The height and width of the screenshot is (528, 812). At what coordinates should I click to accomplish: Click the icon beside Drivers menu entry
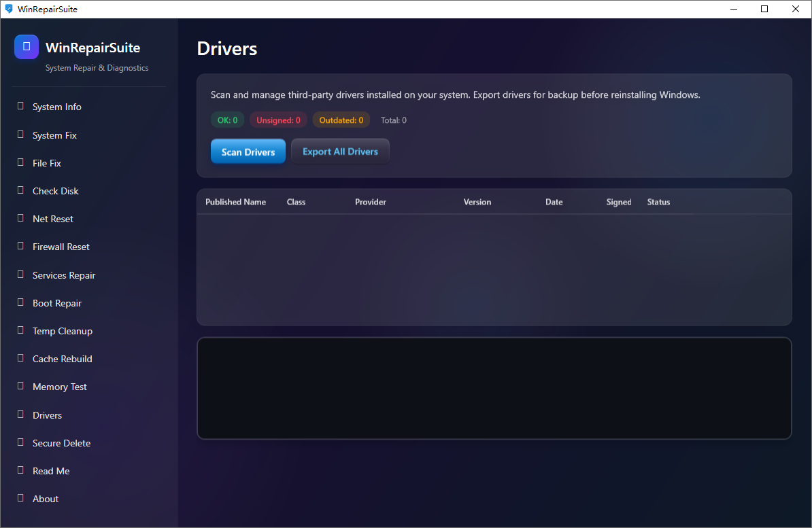[20, 415]
